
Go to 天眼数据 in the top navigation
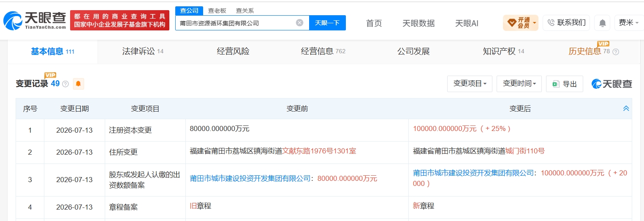point(418,23)
